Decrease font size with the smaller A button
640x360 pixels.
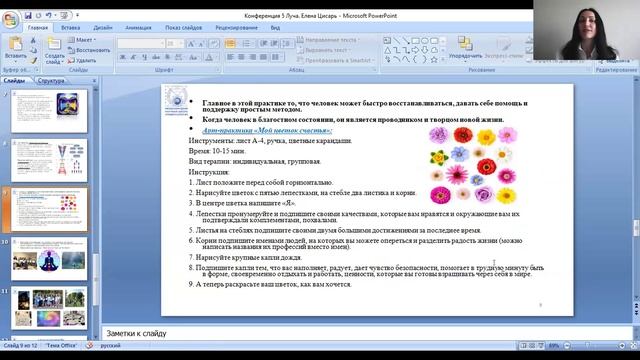202,44
